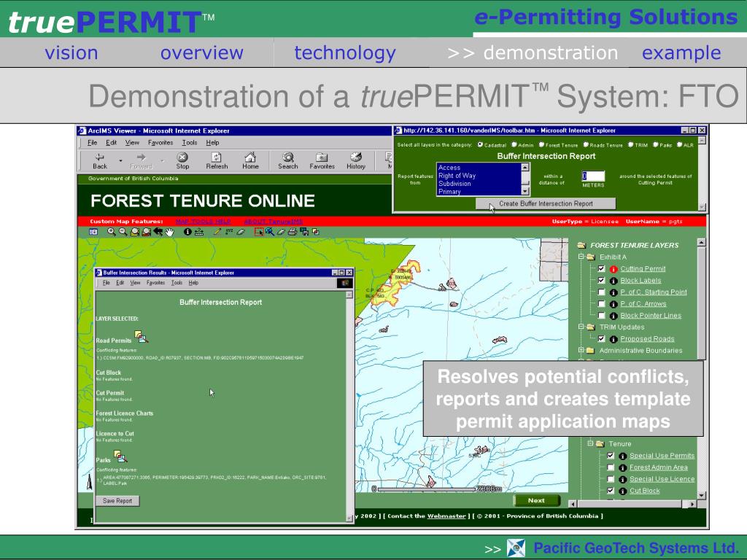The width and height of the screenshot is (747, 560).
Task: Open the File menu in ArcIMS Viewer
Action: tap(92, 142)
